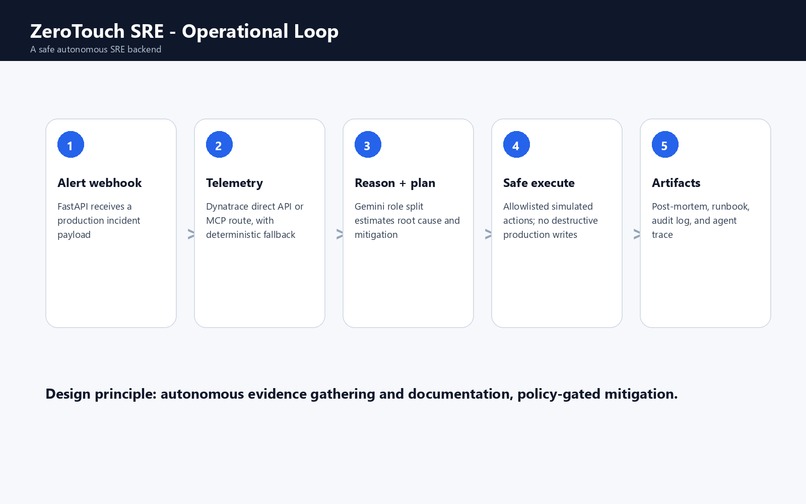Click the blue step 1 circle badge

tap(70, 145)
